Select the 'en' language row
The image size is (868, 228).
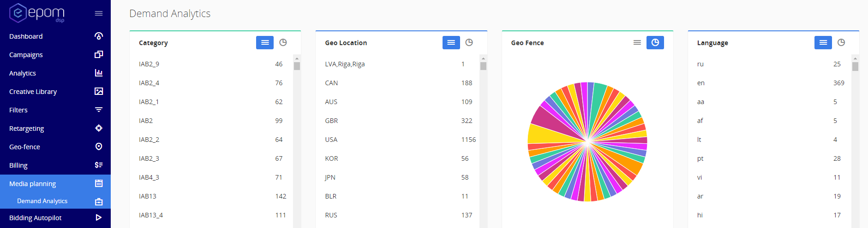point(769,83)
